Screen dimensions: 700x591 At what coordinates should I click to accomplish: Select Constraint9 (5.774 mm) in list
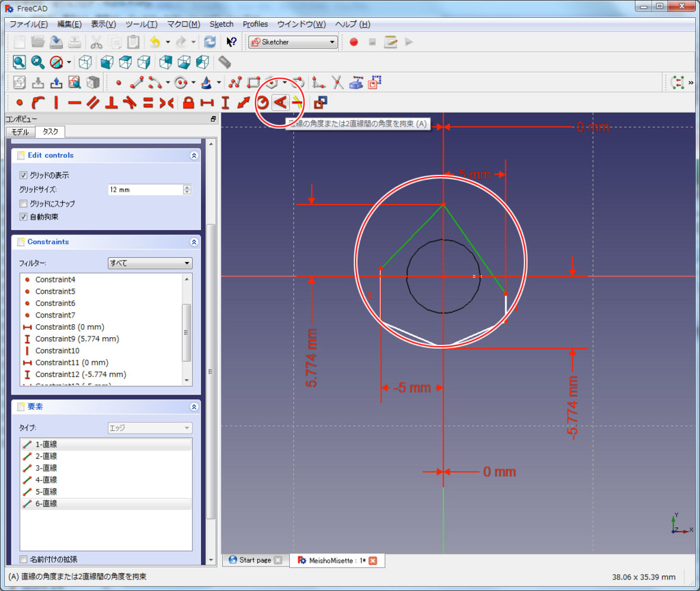point(77,339)
